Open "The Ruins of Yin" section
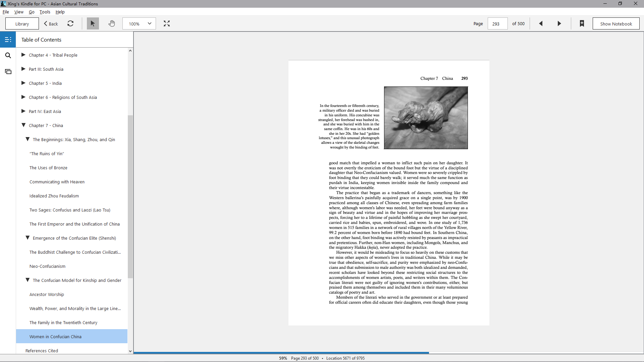Screen dimensions: 644x362 [47, 154]
